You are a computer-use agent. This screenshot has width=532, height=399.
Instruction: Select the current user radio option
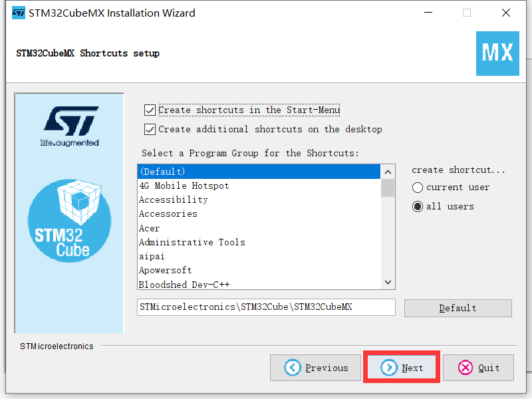coord(418,188)
